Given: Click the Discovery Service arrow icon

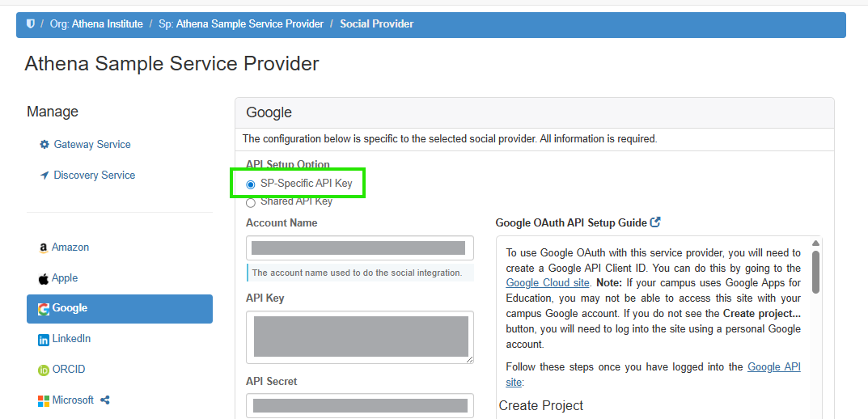Looking at the screenshot, I should [44, 176].
